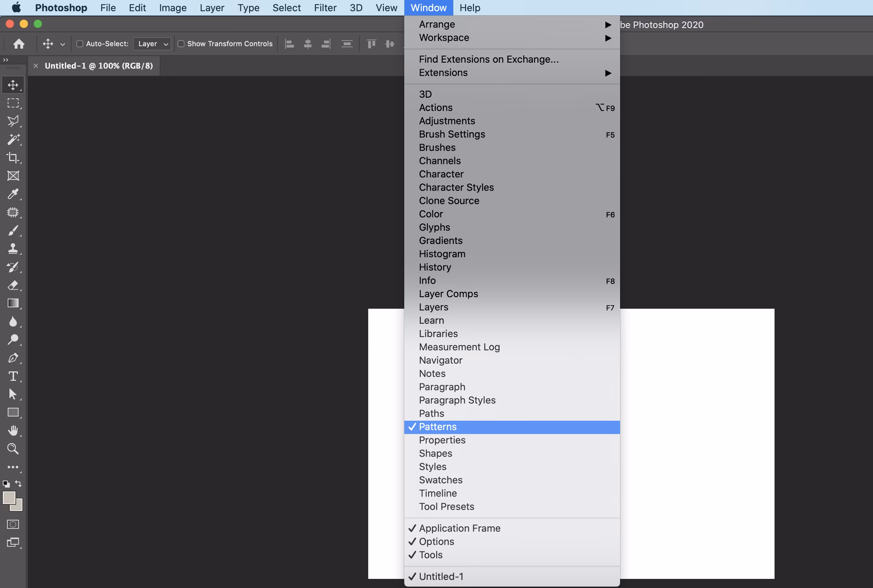Image resolution: width=873 pixels, height=588 pixels.
Task: Click the Apple menu icon
Action: coord(16,7)
